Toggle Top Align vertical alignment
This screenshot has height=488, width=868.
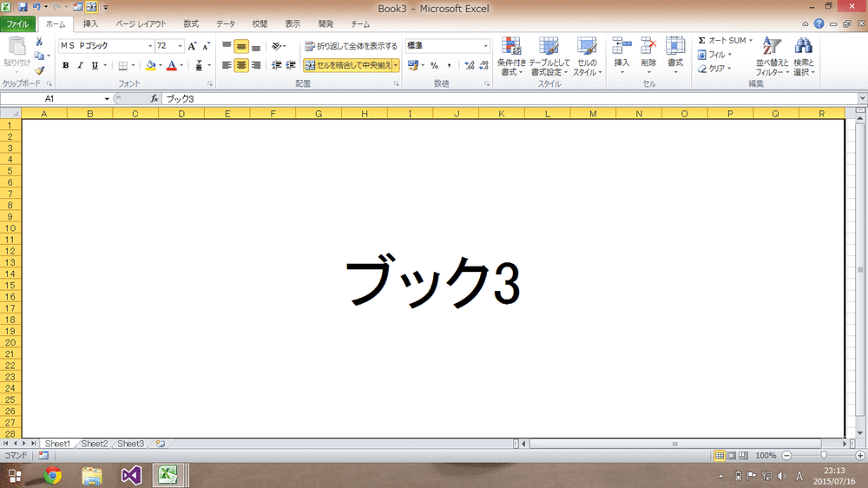pos(227,46)
